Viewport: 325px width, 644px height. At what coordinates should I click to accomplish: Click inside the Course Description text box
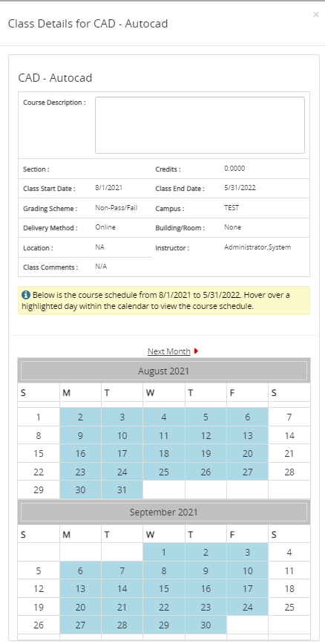pyautogui.click(x=200, y=126)
